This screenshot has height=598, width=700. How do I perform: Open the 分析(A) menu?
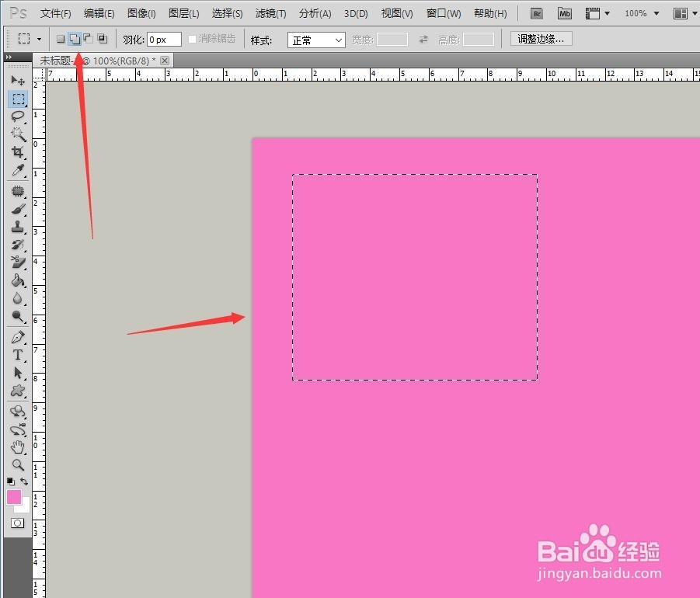[x=315, y=13]
